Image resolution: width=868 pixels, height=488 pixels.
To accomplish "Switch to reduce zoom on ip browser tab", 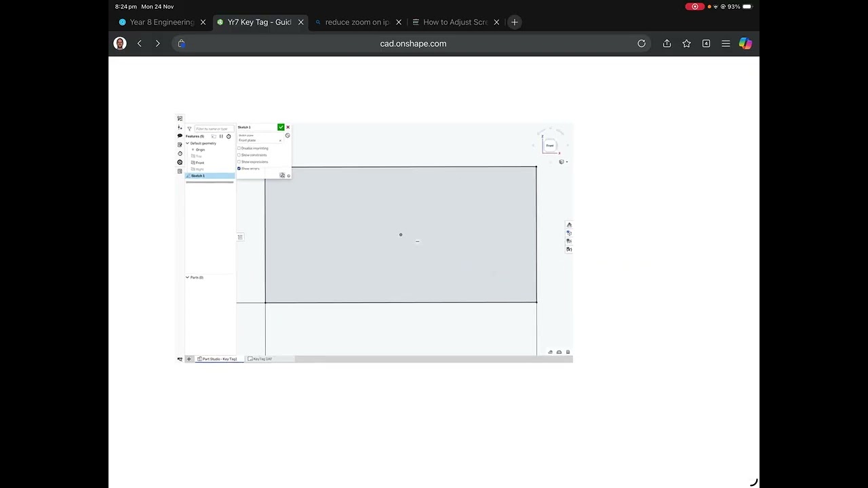I will point(357,22).
